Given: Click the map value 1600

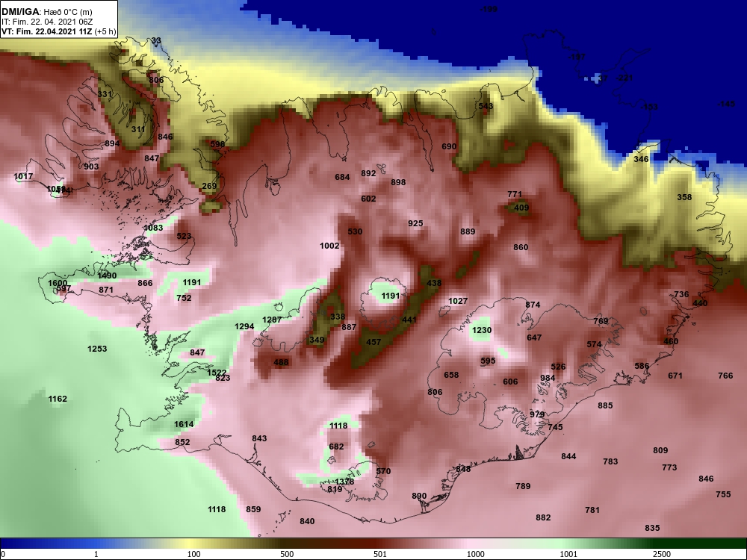Looking at the screenshot, I should (58, 283).
